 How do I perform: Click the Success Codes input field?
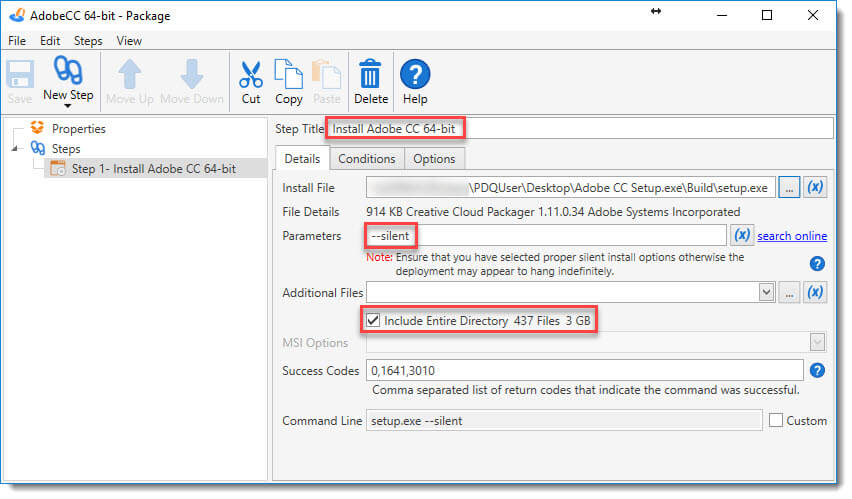(x=585, y=371)
